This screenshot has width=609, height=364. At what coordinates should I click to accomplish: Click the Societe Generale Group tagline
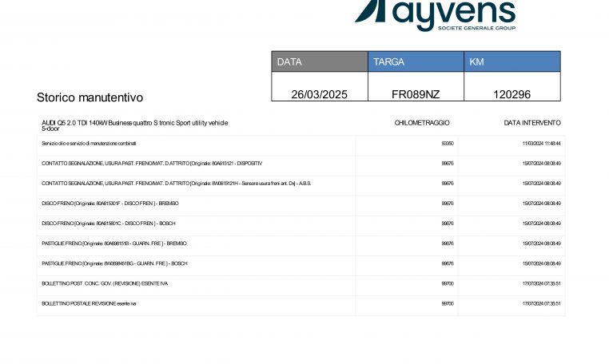pyautogui.click(x=476, y=28)
